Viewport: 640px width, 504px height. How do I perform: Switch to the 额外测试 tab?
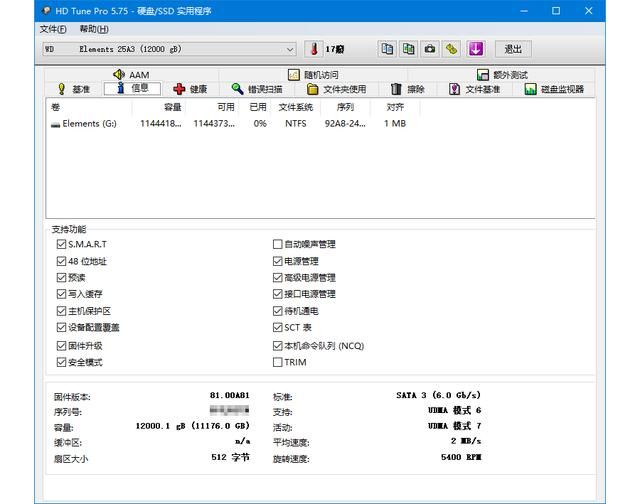pos(502,75)
